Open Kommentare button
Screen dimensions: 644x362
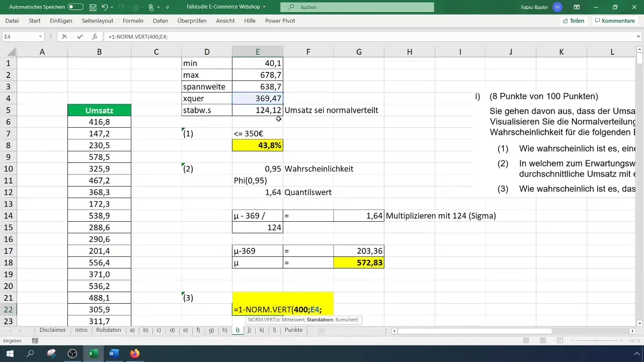[x=614, y=21]
